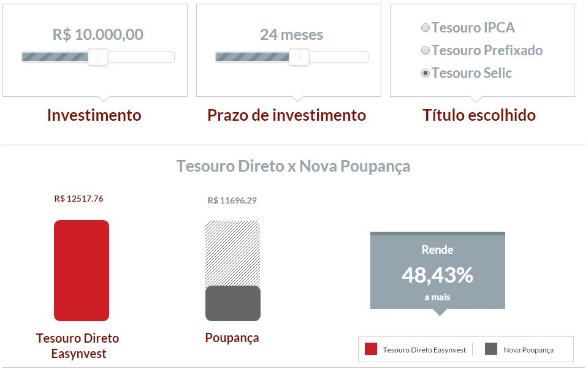Click the Investimento heading
Viewport: 588px width, 369px height.
tap(94, 115)
